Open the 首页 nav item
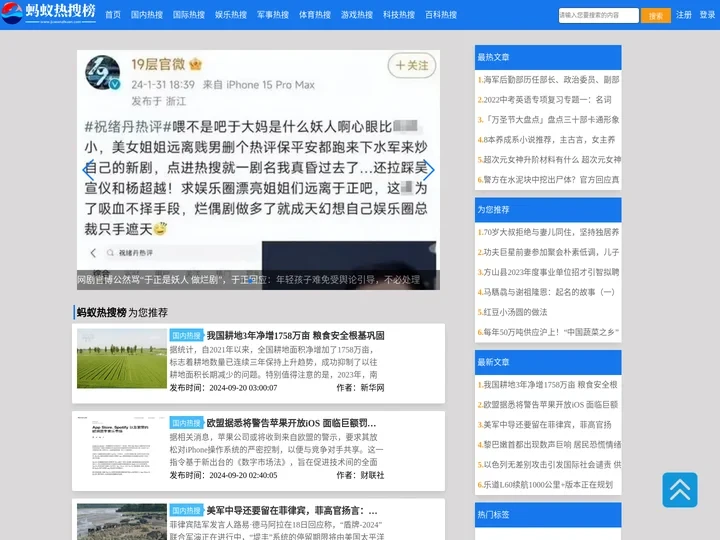720x540 pixels. (113, 15)
